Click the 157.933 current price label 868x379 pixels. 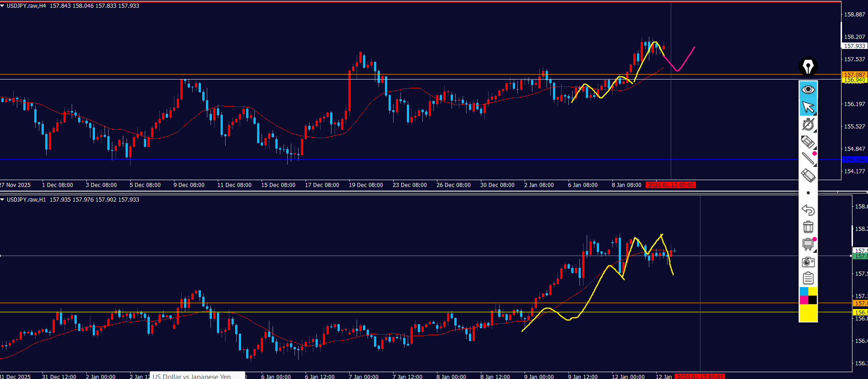click(x=854, y=46)
